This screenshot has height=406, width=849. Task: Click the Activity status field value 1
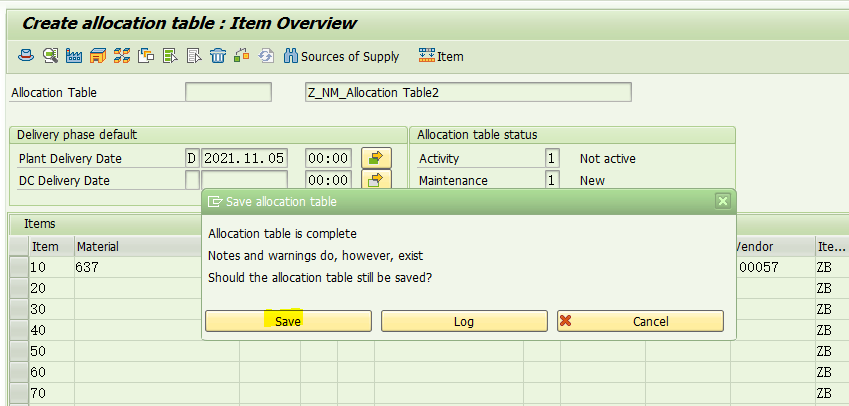552,158
